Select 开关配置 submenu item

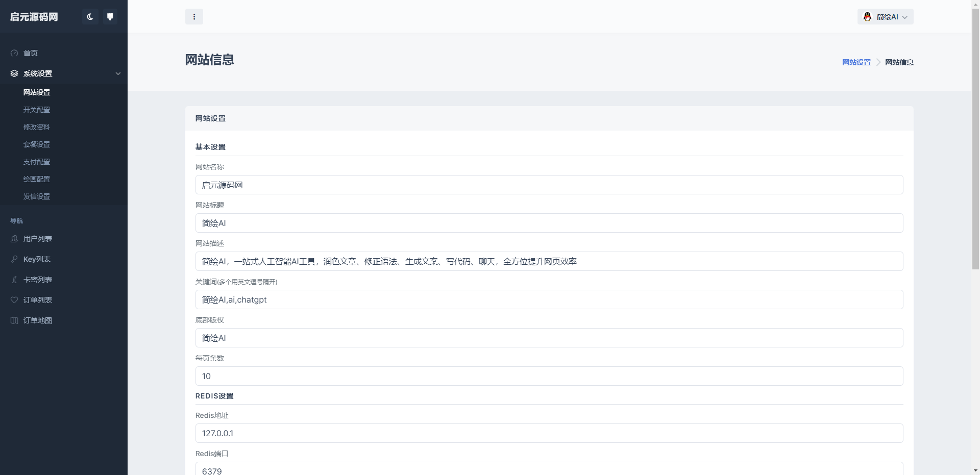coord(37,110)
